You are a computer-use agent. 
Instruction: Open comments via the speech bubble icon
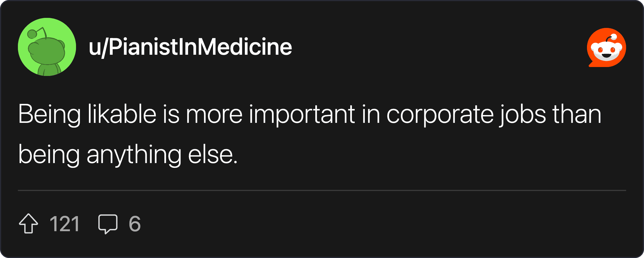108,223
